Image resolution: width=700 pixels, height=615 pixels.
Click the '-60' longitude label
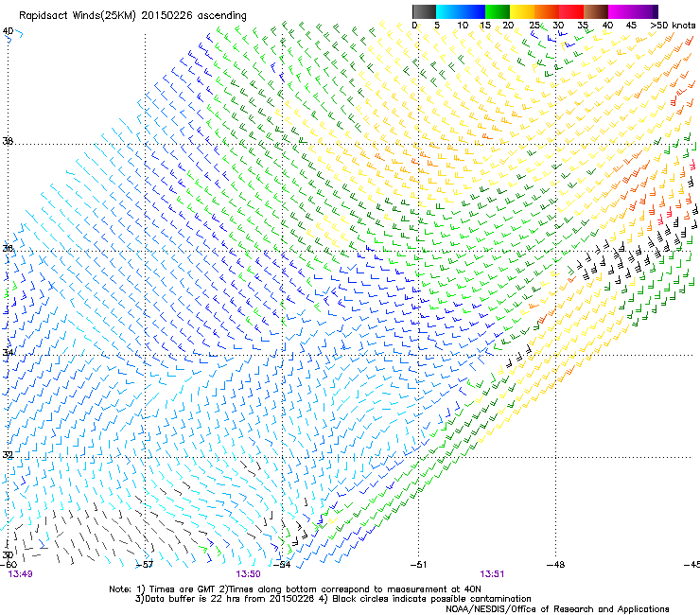pos(9,565)
